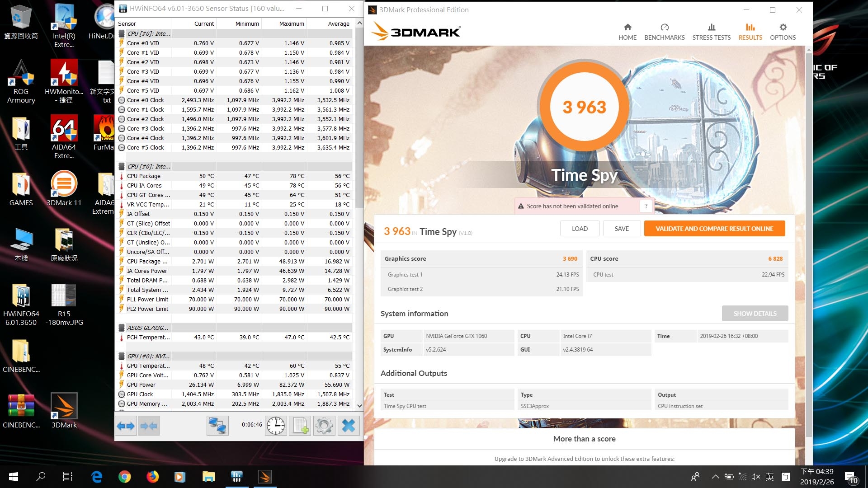The width and height of the screenshot is (868, 488).
Task: Click the Sensor column header
Action: point(143,23)
